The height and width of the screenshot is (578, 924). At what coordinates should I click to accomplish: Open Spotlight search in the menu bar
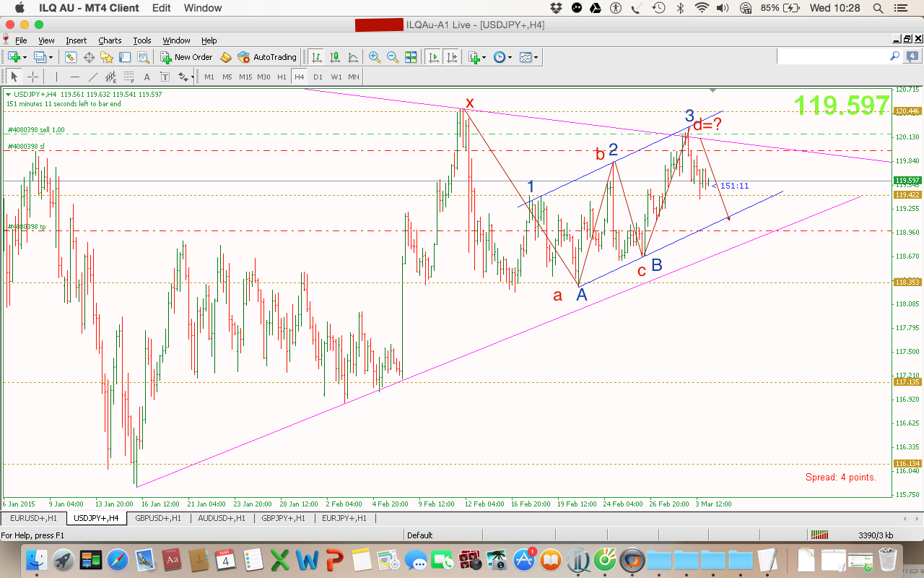[x=878, y=9]
